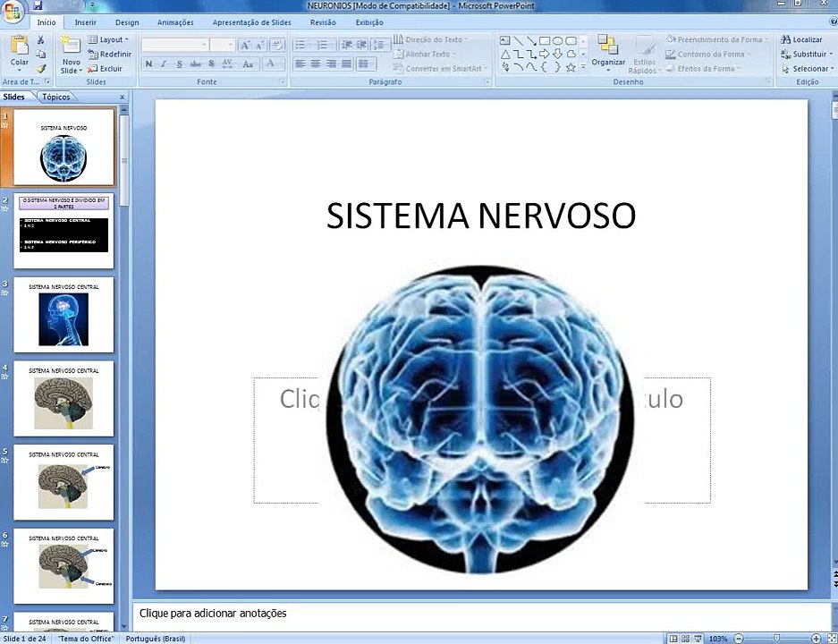
Task: Toggle Align Left paragraph alignment
Action: coord(300,64)
